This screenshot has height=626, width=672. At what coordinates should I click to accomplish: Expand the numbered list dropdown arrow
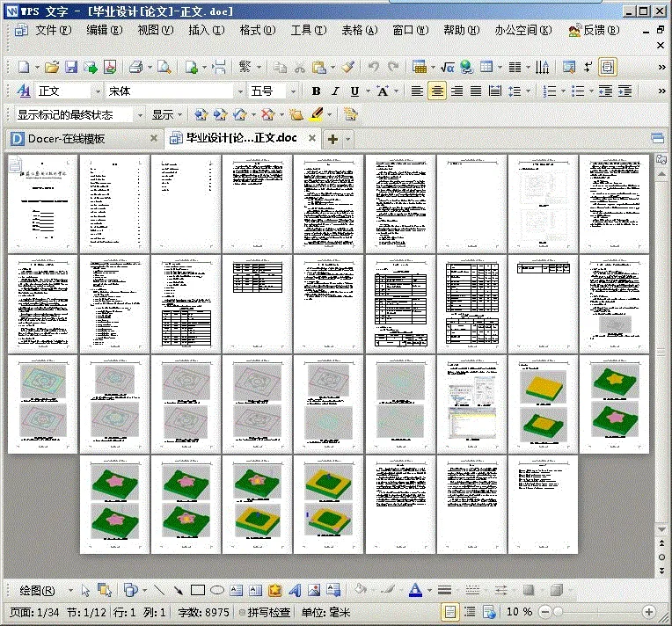click(x=563, y=91)
